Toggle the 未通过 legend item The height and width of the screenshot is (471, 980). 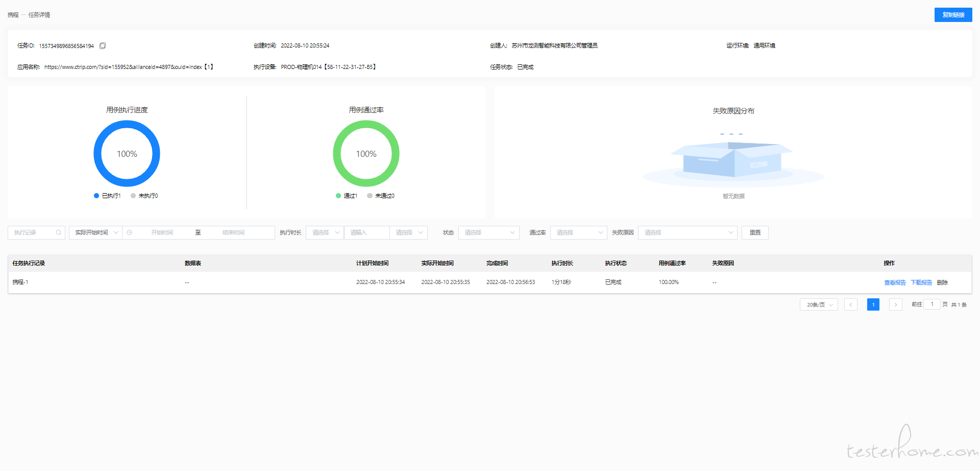coord(381,196)
